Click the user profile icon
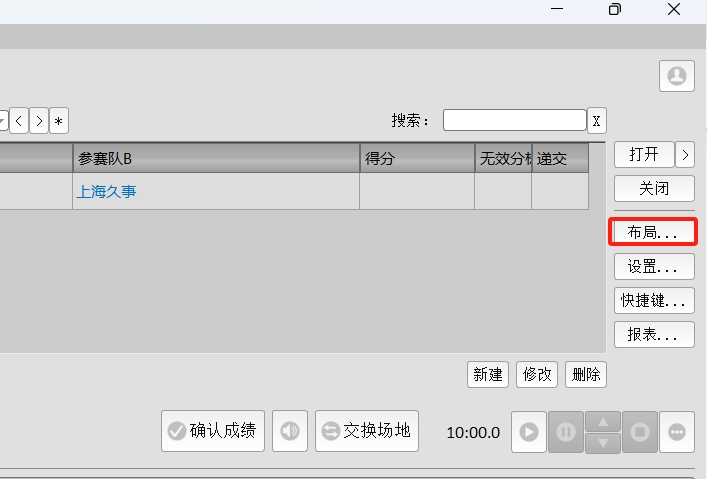The height and width of the screenshot is (479, 707). coord(677,77)
